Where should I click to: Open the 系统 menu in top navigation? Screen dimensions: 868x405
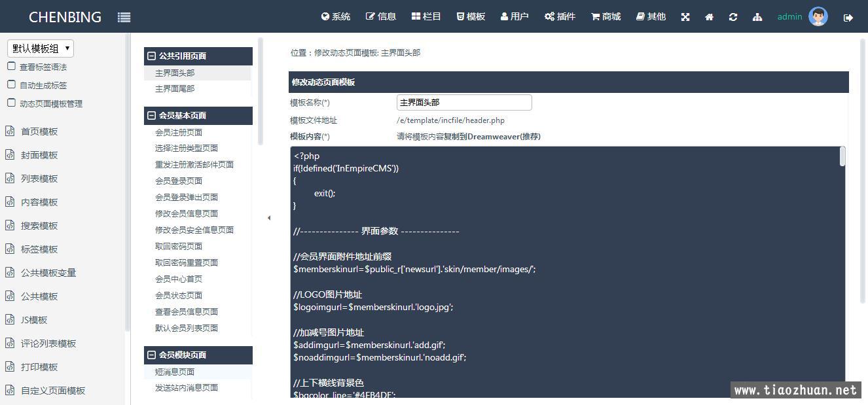[336, 16]
